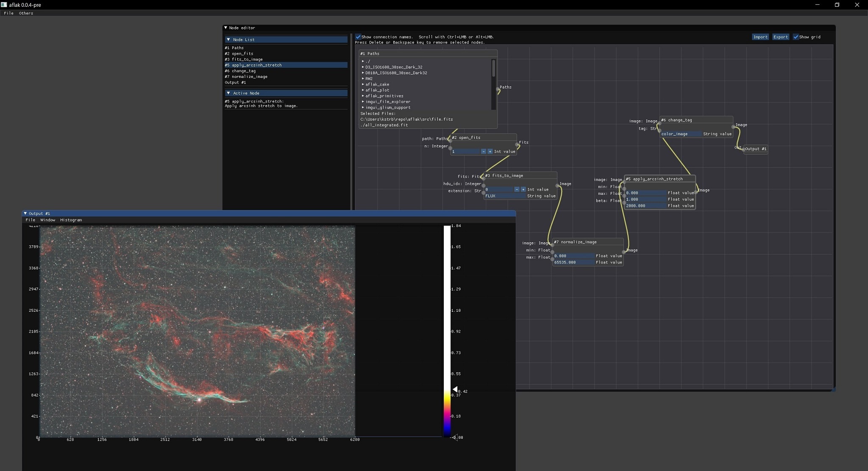Click the 'path: Paths' input pin on open_fits
Image resolution: width=868 pixels, height=471 pixels.
pos(450,140)
